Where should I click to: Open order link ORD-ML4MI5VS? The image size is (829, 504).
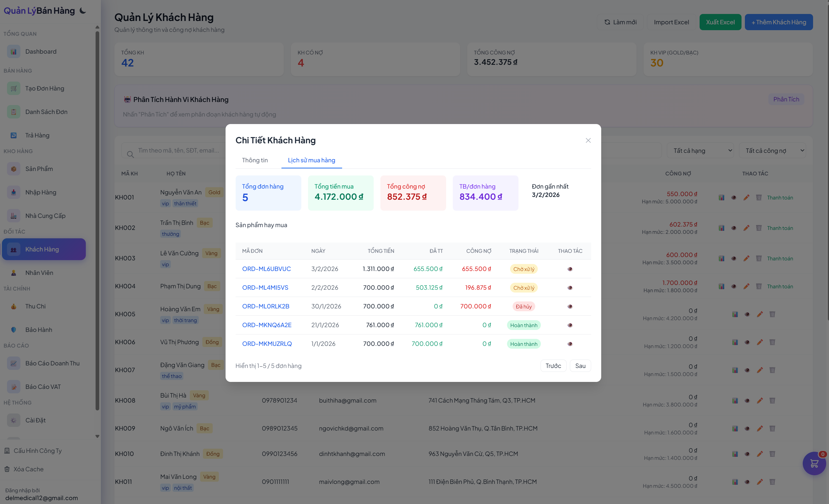point(265,287)
